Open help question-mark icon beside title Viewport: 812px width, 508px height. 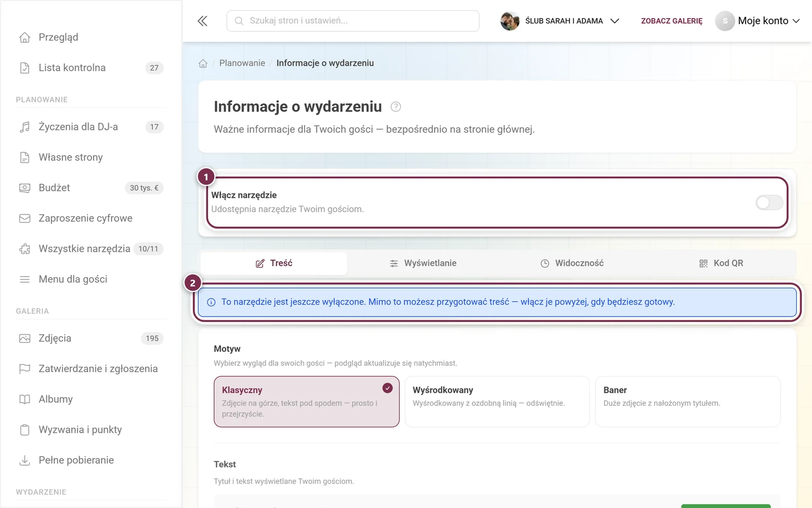pyautogui.click(x=396, y=107)
